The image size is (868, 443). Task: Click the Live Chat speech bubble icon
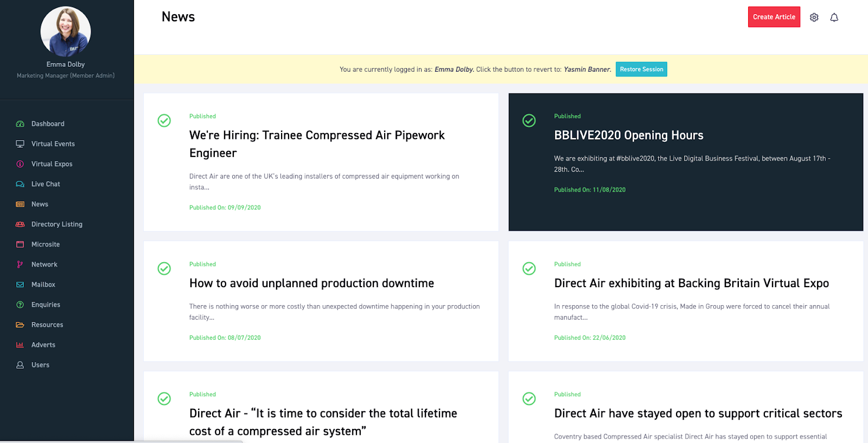tap(20, 184)
